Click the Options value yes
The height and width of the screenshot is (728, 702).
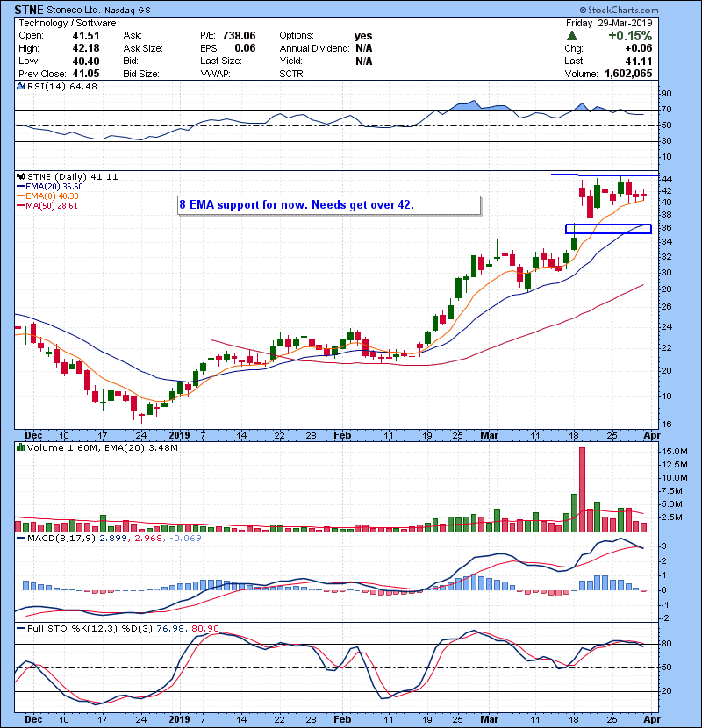(x=363, y=36)
